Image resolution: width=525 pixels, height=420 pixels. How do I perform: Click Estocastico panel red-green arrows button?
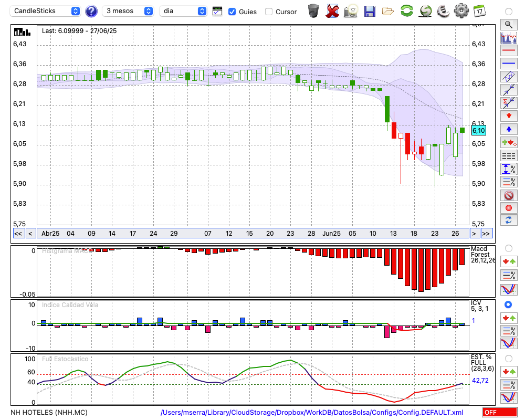509,371
